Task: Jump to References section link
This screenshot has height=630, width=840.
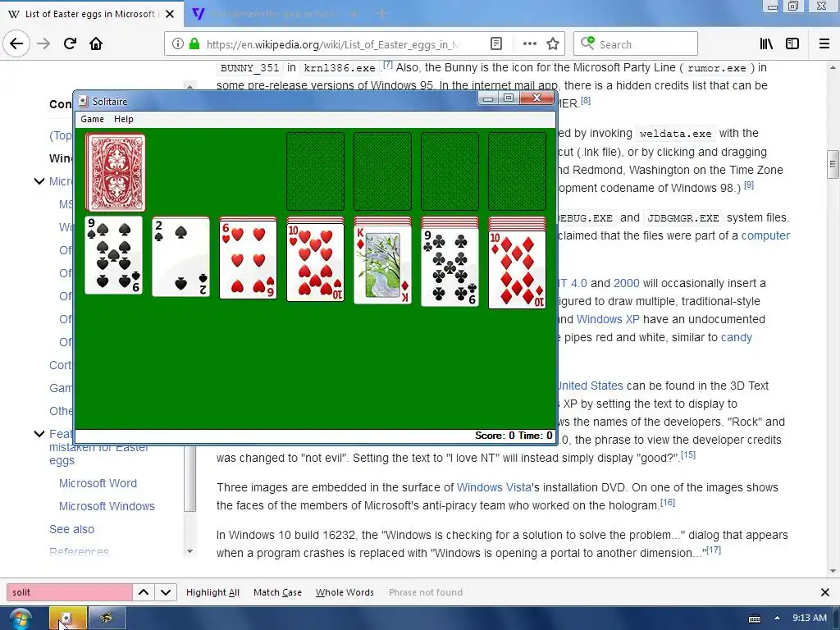Action: (x=79, y=552)
